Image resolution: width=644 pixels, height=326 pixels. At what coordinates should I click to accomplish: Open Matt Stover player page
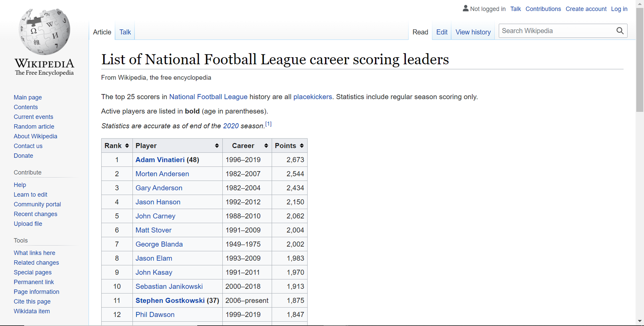click(154, 230)
